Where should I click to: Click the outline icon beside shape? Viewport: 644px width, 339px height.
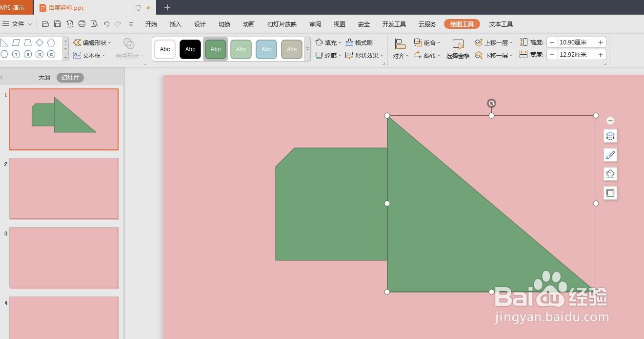[610, 193]
